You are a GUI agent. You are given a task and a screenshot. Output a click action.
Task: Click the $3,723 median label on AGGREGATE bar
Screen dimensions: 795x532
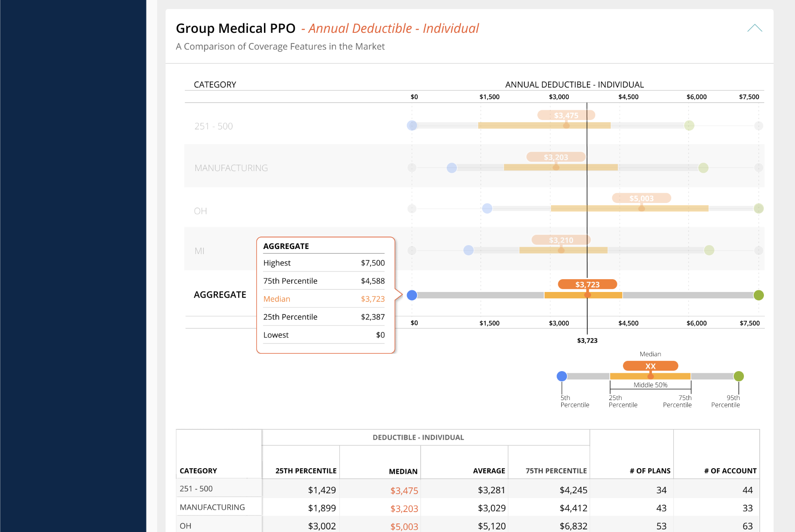(x=587, y=284)
